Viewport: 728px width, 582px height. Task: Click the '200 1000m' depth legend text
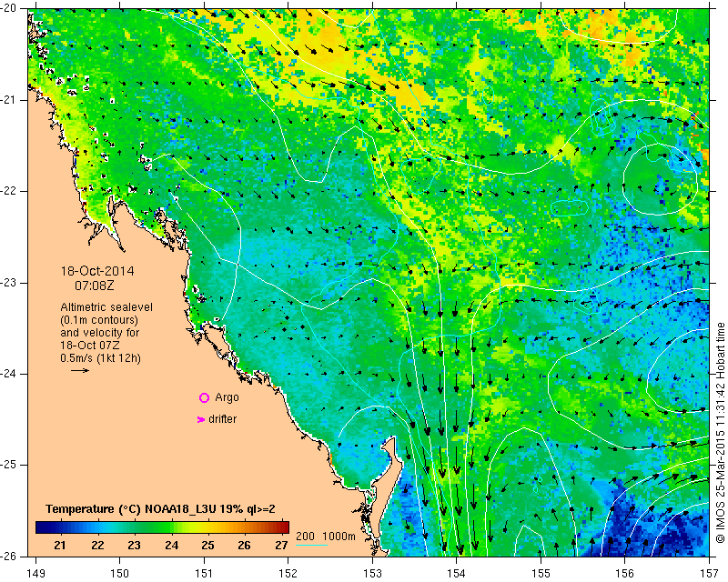click(x=326, y=537)
